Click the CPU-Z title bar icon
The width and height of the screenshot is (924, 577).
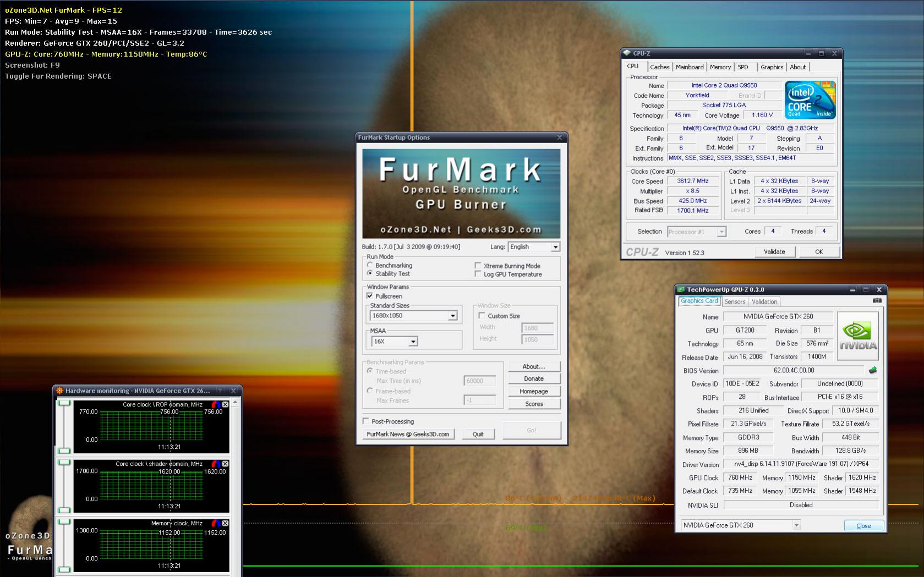click(x=626, y=53)
